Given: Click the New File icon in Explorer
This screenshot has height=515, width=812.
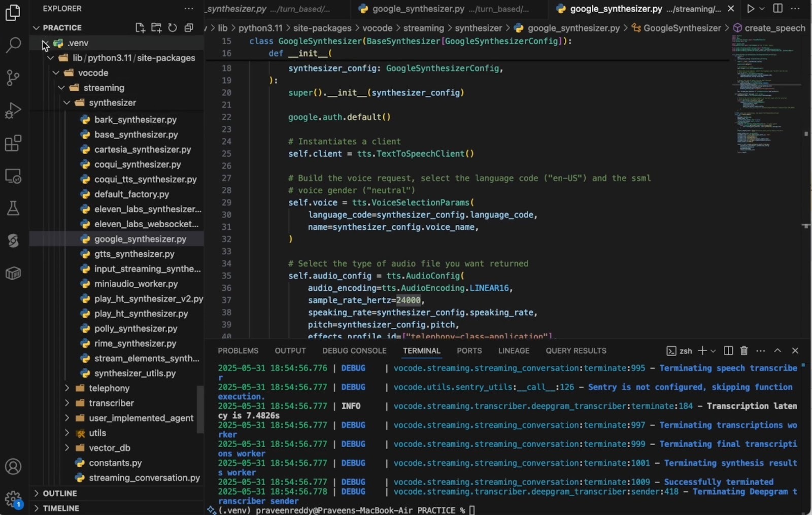Looking at the screenshot, I should click(140, 28).
